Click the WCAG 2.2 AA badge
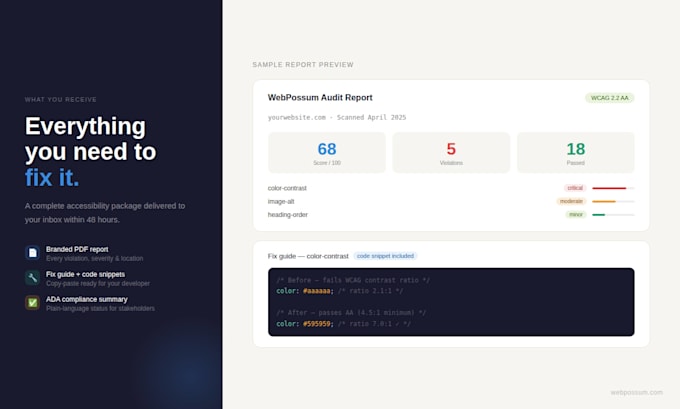Screen dimensions: 680x409 click(x=609, y=98)
